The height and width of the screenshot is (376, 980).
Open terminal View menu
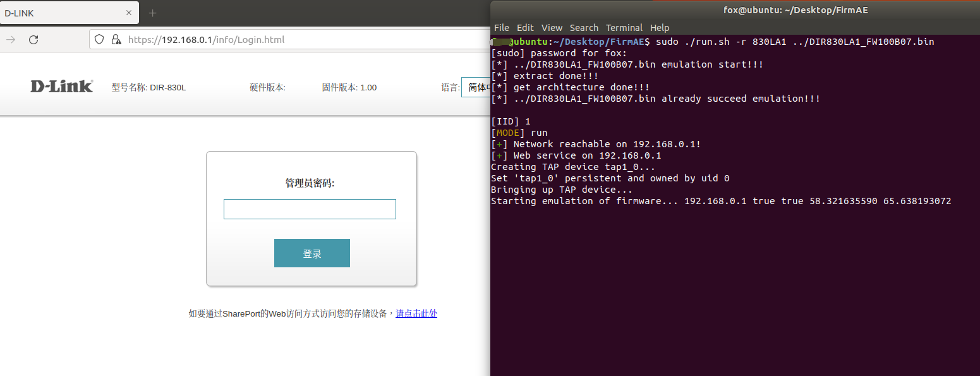(552, 28)
